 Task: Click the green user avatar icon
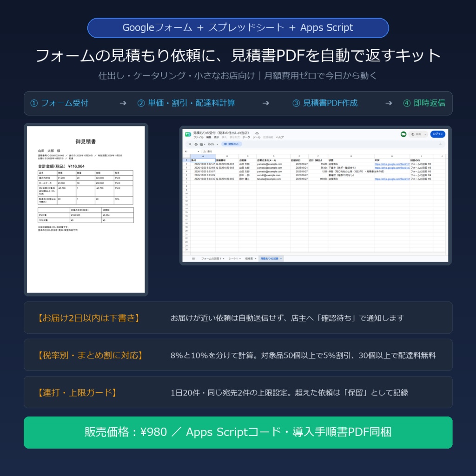[403, 134]
